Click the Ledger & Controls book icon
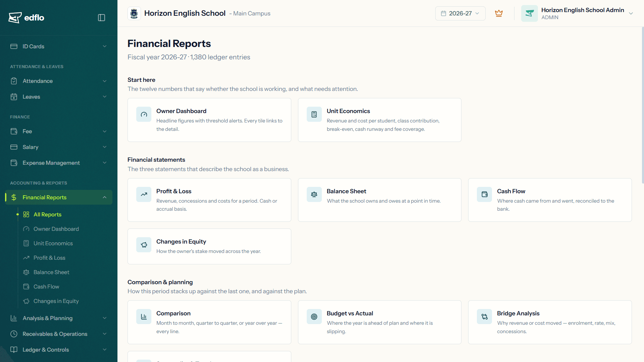The height and width of the screenshot is (362, 644). coord(14,350)
